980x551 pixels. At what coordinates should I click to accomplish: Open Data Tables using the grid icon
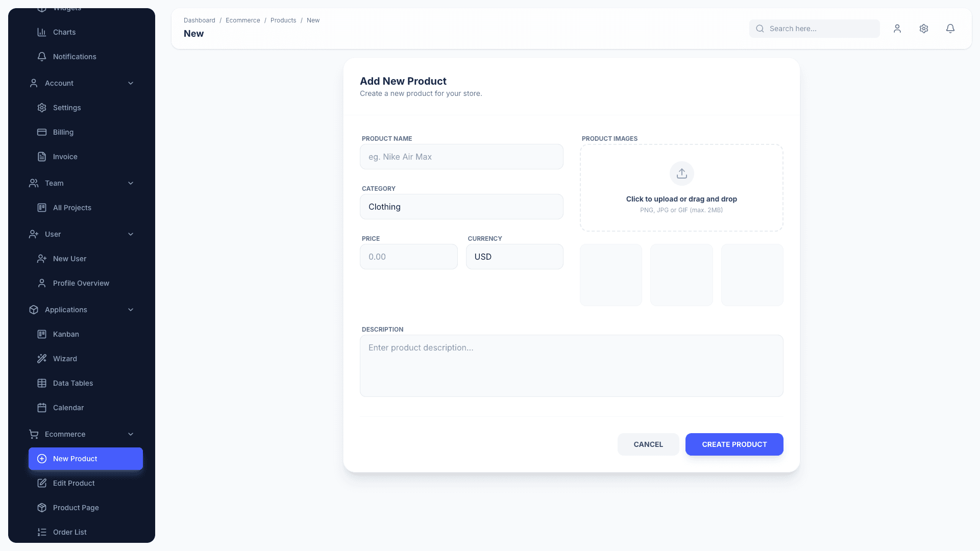(x=41, y=383)
